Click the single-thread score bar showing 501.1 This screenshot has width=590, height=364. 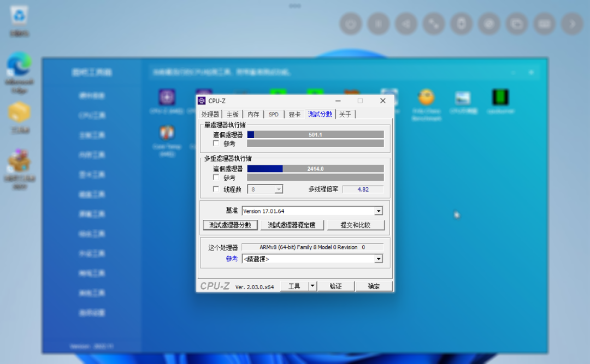[x=315, y=135]
